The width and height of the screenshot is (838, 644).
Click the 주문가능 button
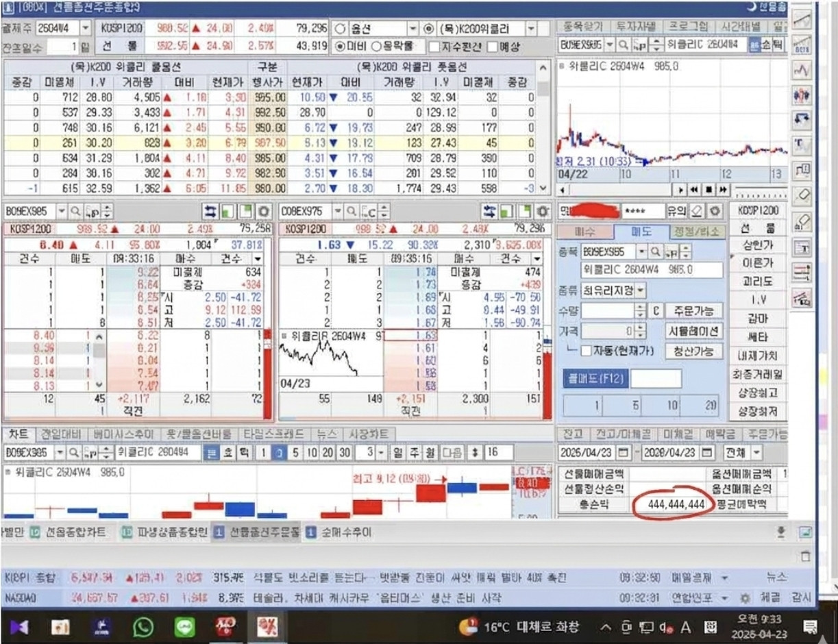tap(693, 310)
